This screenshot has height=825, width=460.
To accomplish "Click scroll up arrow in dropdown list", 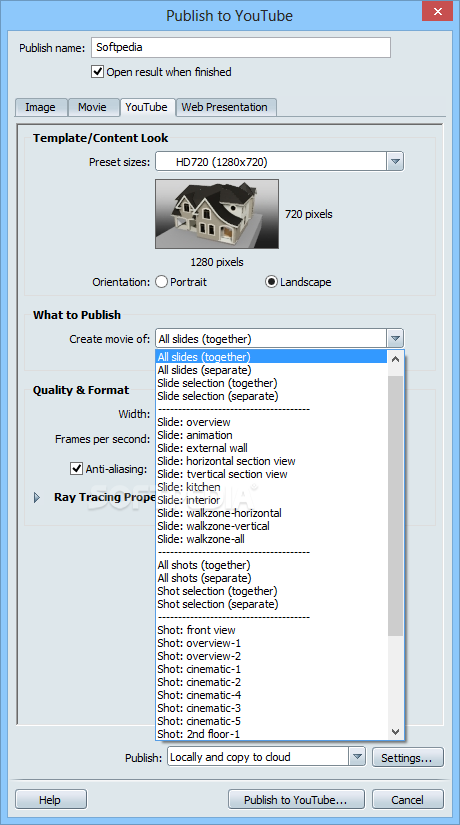I will click(x=396, y=360).
